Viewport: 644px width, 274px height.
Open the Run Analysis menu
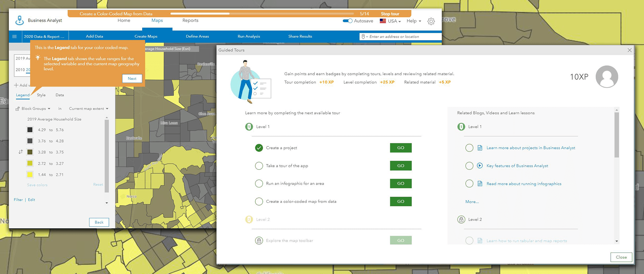249,36
